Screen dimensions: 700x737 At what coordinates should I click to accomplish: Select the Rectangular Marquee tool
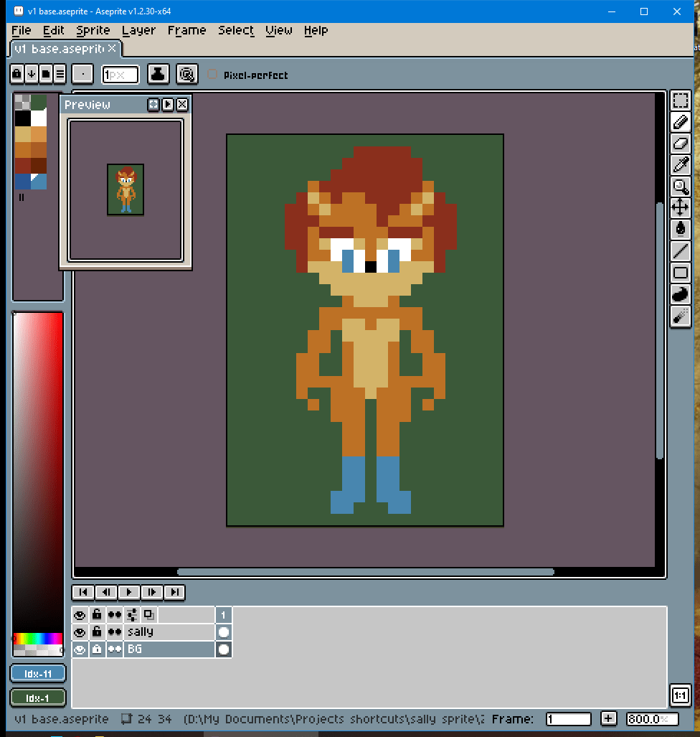[680, 100]
